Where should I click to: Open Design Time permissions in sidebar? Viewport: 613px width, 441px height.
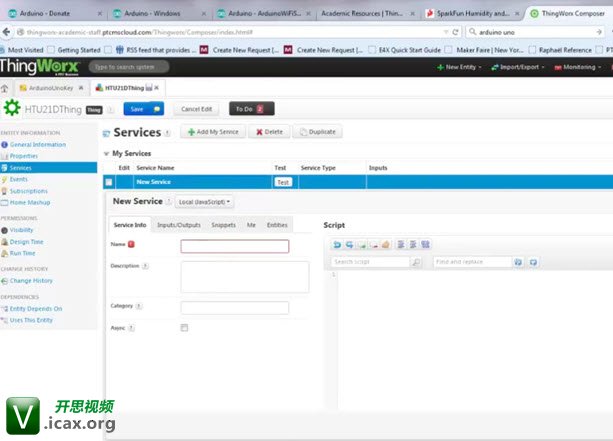26,242
